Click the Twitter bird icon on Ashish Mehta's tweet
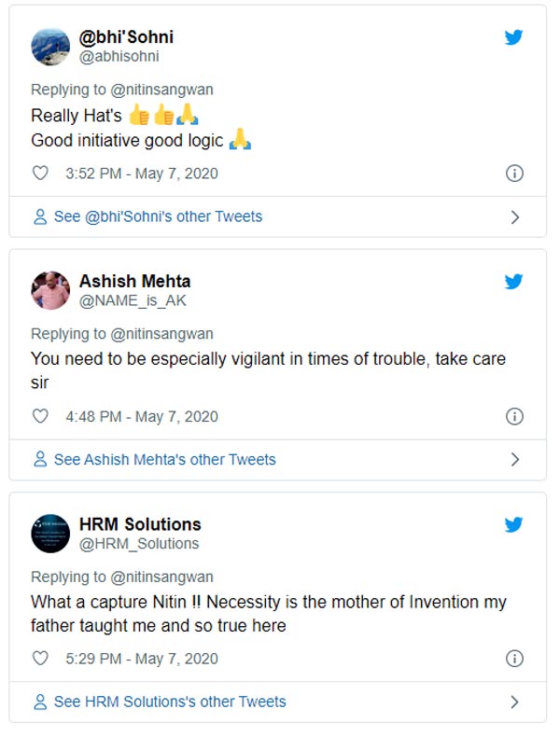This screenshot has width=560, height=737. [513, 281]
